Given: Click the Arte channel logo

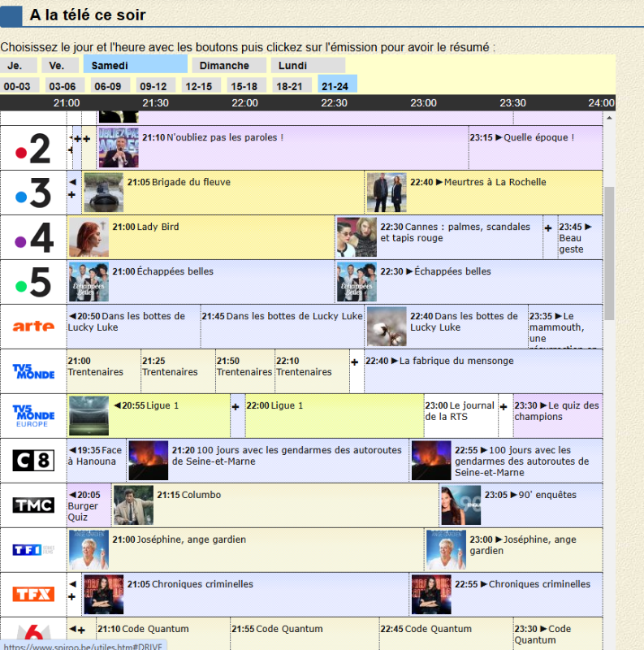Looking at the screenshot, I should [x=33, y=327].
